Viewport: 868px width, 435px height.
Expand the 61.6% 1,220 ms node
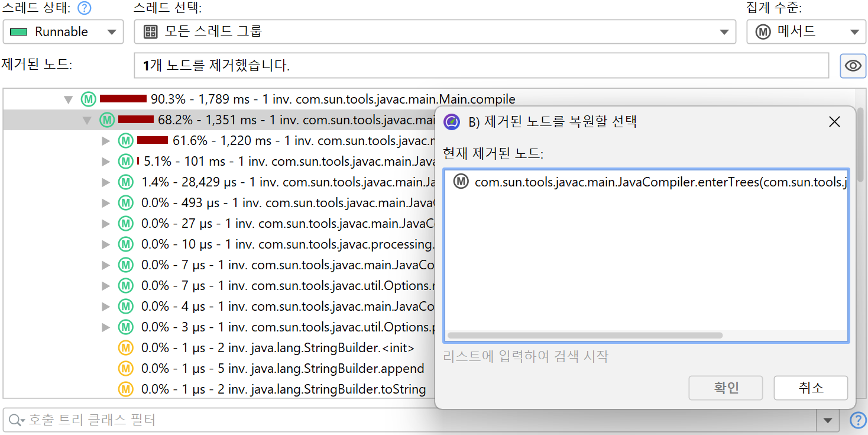[x=106, y=141]
